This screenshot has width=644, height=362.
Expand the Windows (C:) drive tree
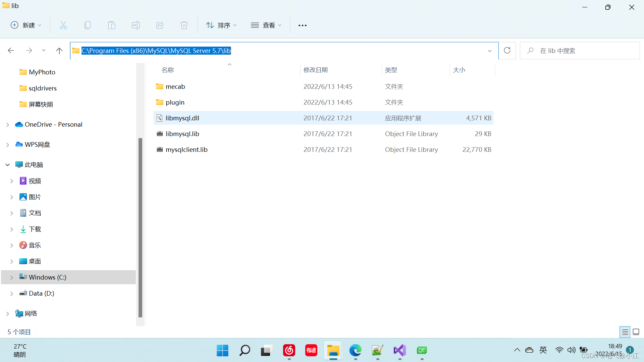pos(12,278)
